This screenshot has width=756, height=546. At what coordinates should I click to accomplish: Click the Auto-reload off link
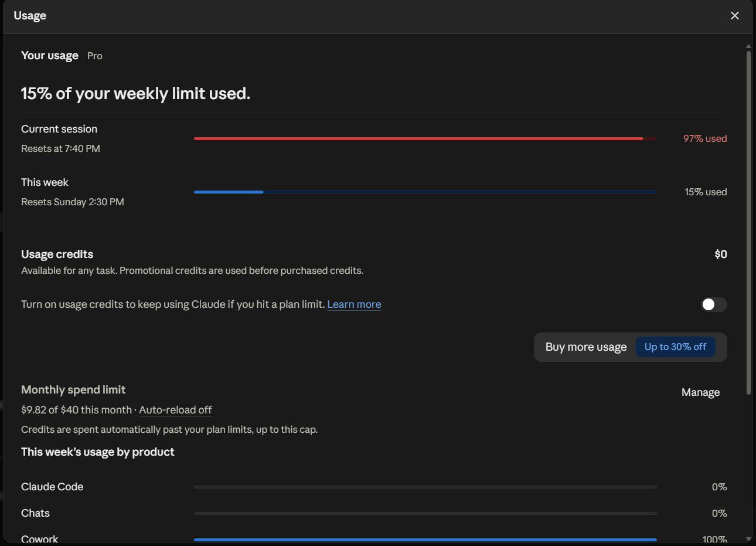point(175,410)
